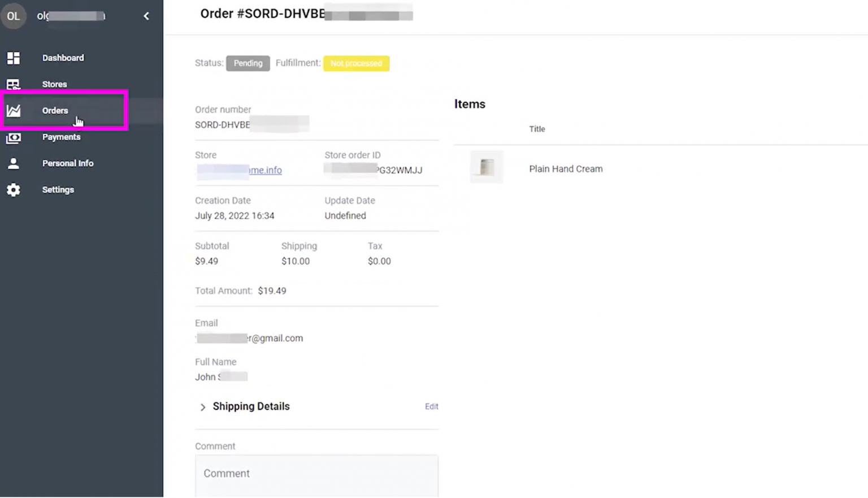Image resolution: width=868 pixels, height=498 pixels.
Task: Click inside the Comment text field
Action: [x=316, y=474]
